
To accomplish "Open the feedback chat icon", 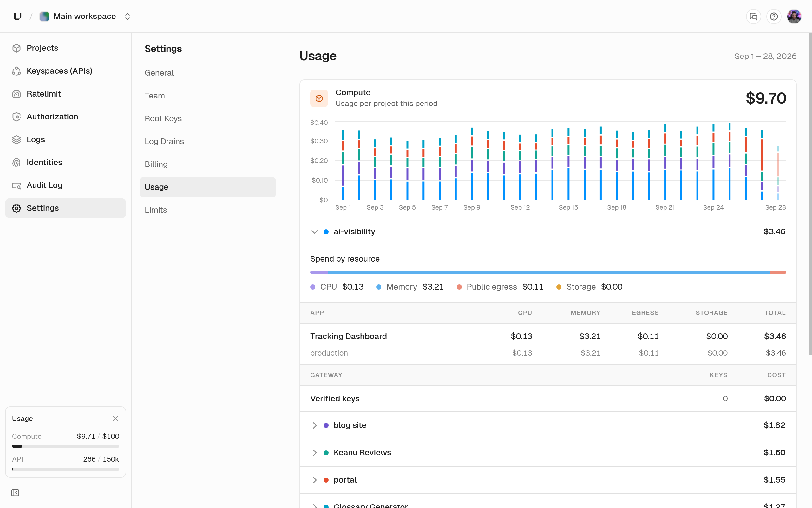I will point(754,17).
